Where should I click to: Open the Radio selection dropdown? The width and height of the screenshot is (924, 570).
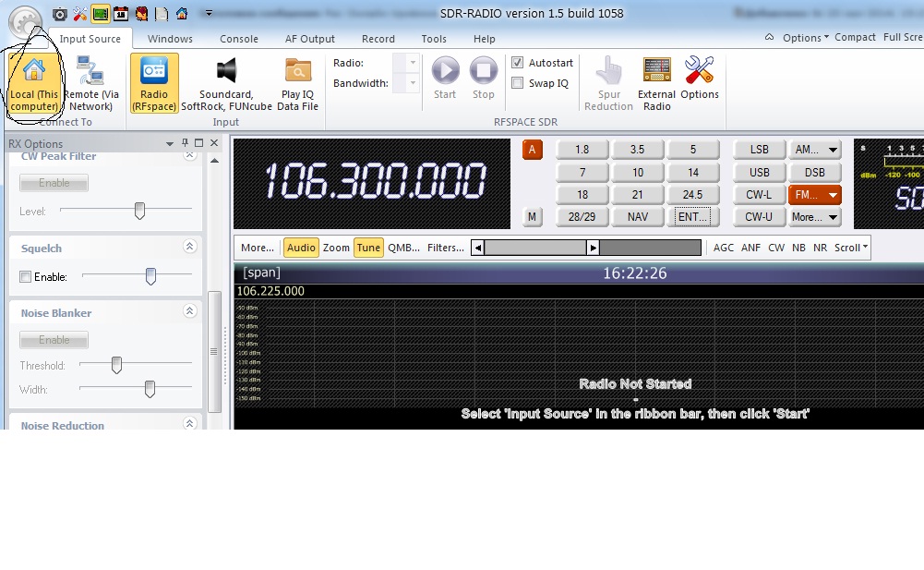pyautogui.click(x=405, y=63)
